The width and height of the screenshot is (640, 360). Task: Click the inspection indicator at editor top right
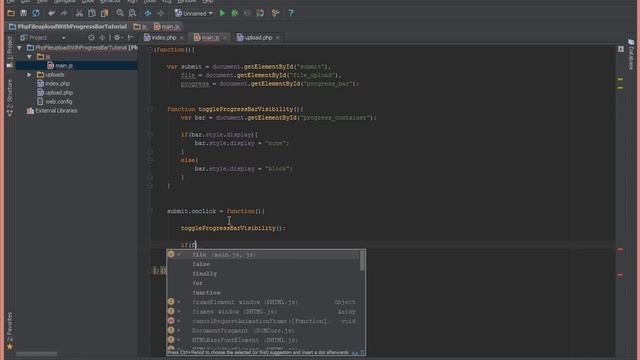click(621, 49)
